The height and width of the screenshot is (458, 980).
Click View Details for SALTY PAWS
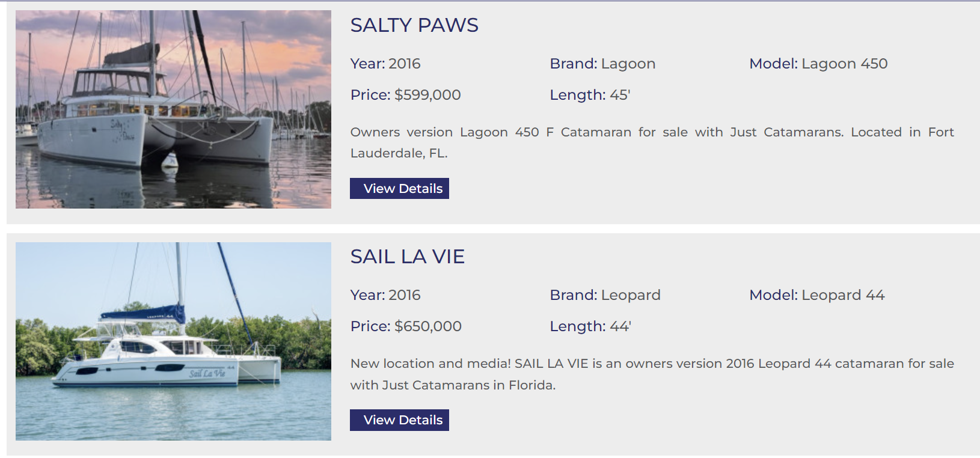[x=399, y=188]
